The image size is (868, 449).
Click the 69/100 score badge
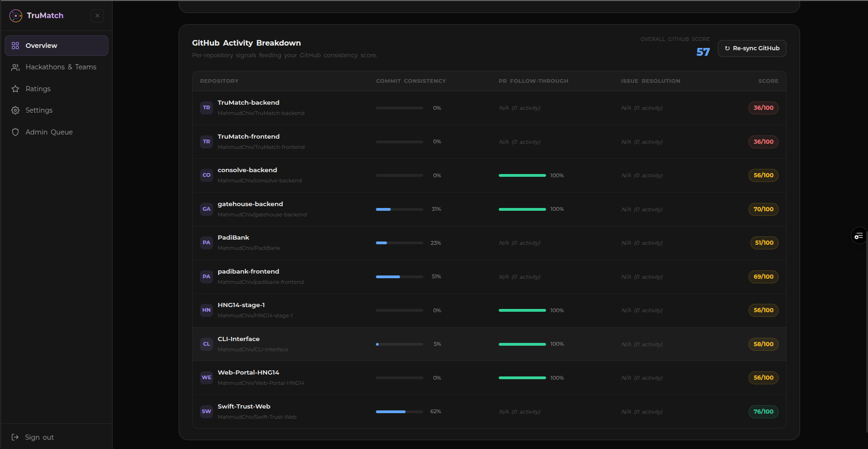[x=763, y=277]
